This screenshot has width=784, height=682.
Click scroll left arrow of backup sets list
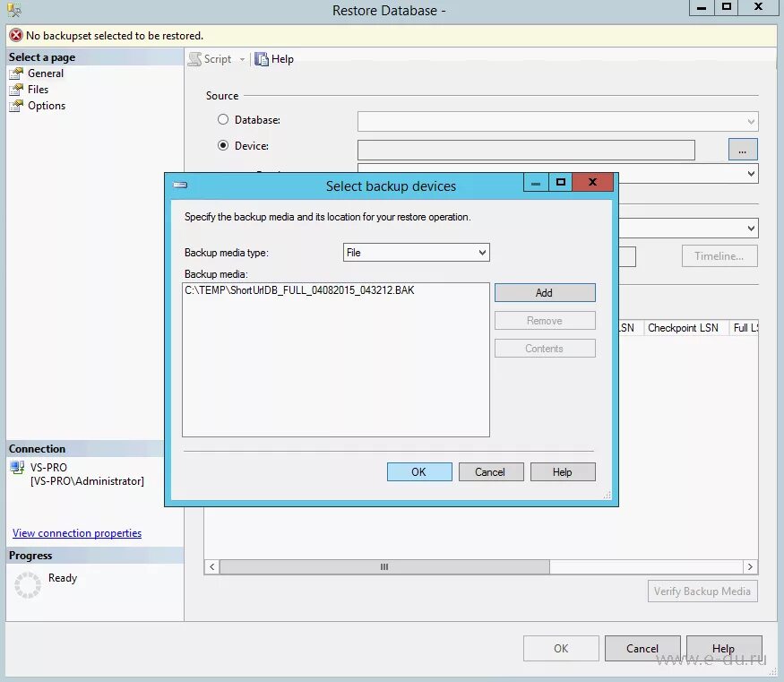click(x=212, y=566)
